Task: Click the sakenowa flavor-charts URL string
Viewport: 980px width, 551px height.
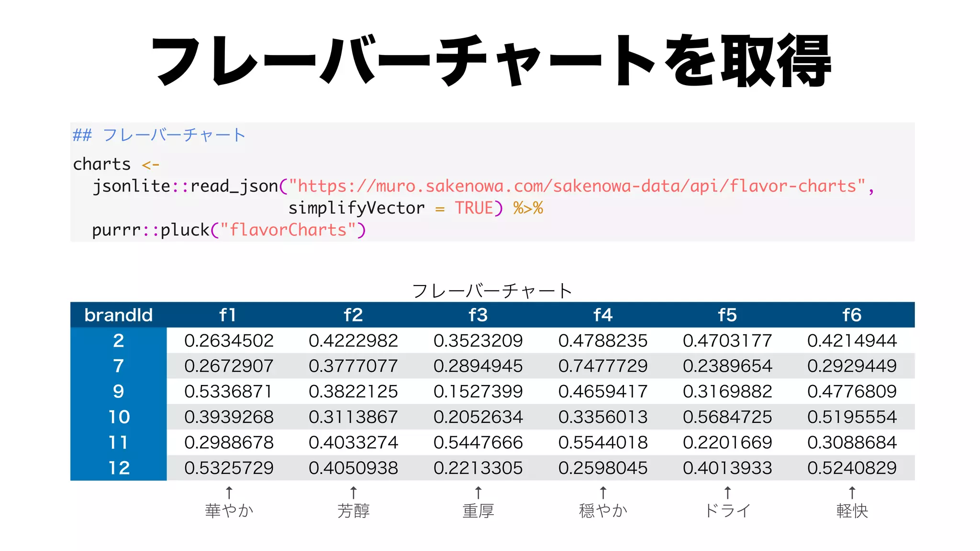Action: 577,186
